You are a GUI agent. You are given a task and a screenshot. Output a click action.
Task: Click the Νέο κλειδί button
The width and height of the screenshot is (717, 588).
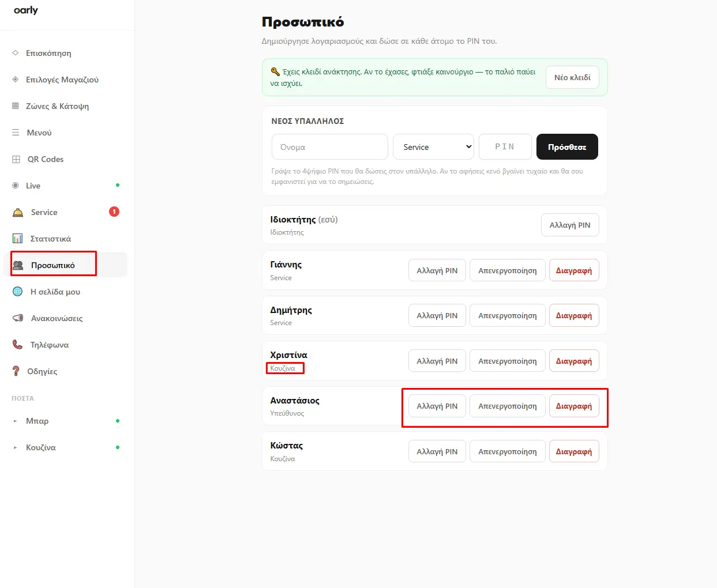click(572, 77)
